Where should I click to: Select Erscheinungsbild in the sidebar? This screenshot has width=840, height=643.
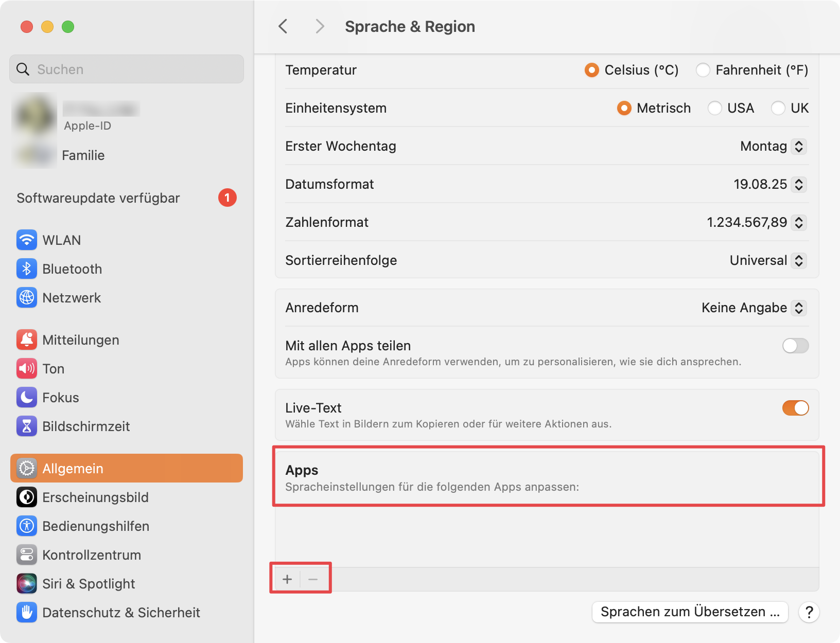point(95,497)
